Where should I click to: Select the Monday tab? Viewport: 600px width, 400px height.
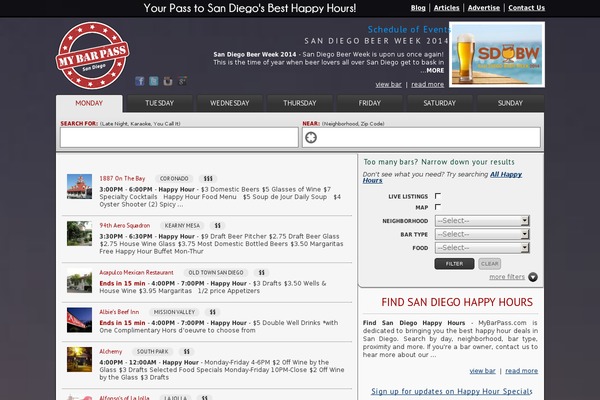pyautogui.click(x=89, y=103)
